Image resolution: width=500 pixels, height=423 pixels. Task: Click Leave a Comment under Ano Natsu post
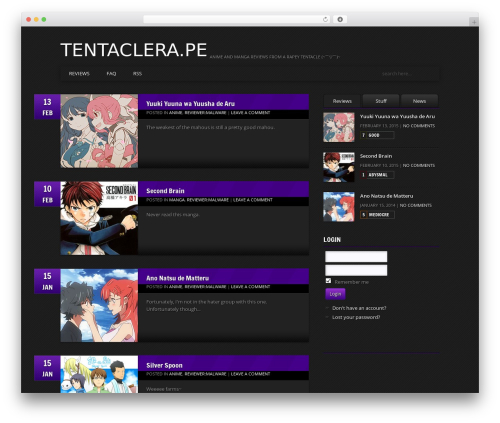[250, 287]
